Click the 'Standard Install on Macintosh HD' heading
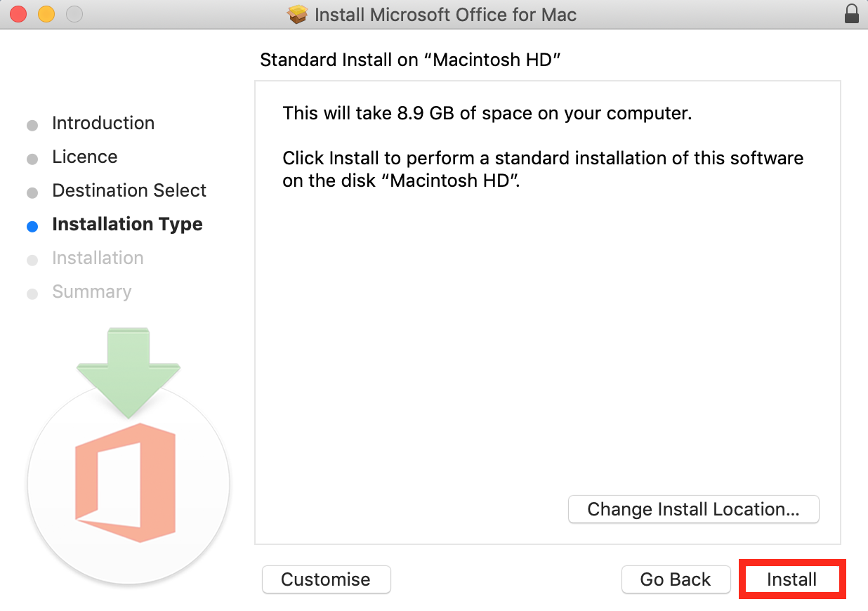The image size is (868, 611). coord(411,60)
